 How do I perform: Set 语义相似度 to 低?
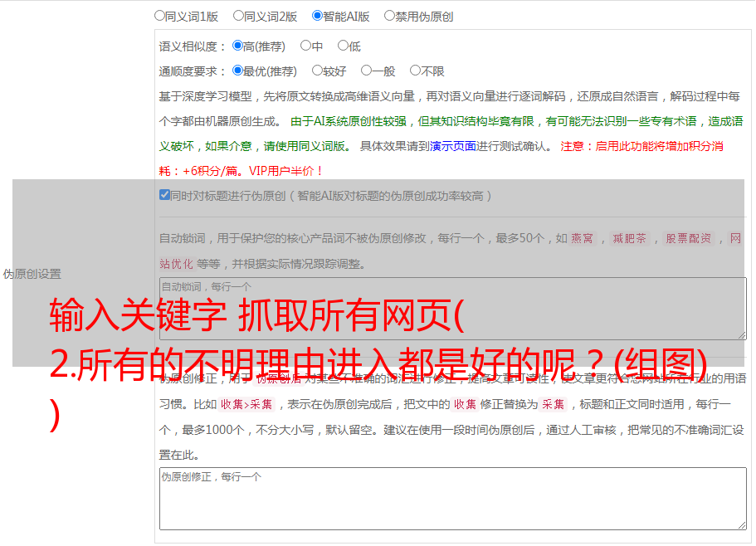click(343, 46)
